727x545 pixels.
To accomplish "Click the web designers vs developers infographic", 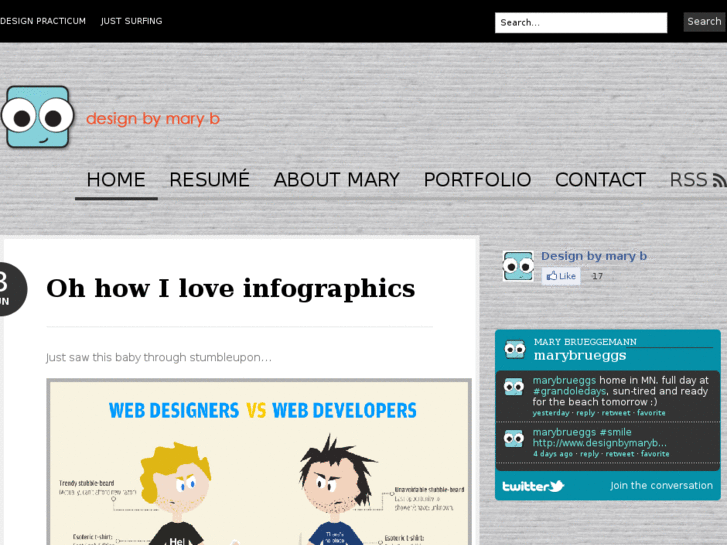I will pyautogui.click(x=259, y=462).
